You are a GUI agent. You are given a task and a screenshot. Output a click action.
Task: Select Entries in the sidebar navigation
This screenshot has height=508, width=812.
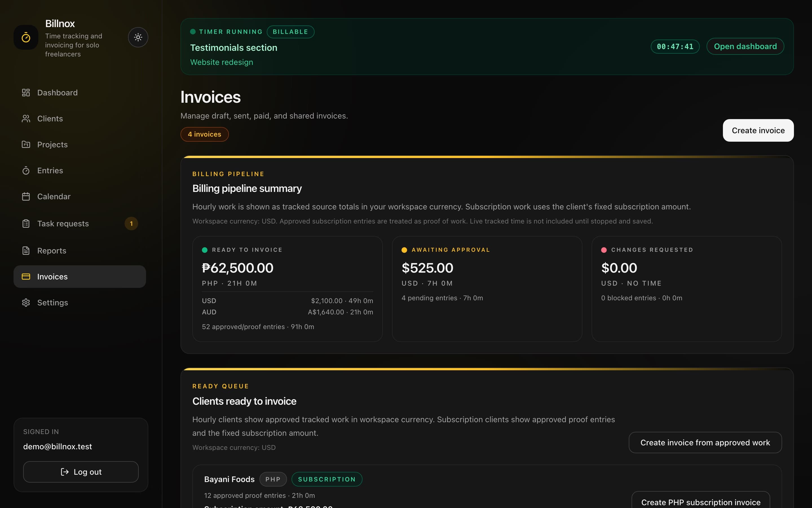[80, 170]
